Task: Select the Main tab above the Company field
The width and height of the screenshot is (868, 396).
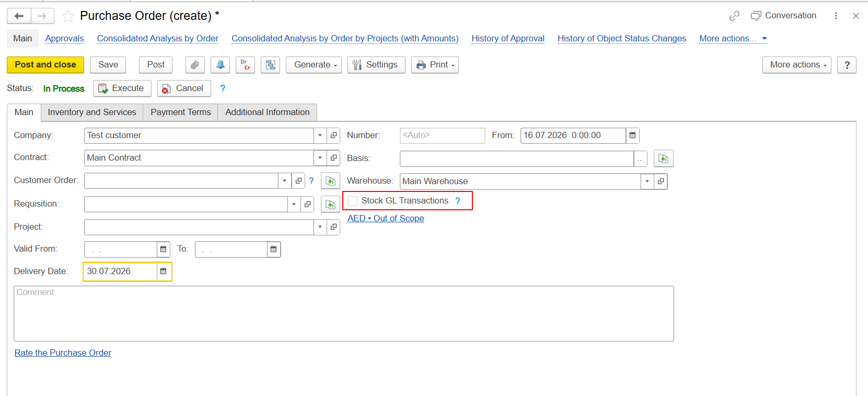Action: point(24,112)
